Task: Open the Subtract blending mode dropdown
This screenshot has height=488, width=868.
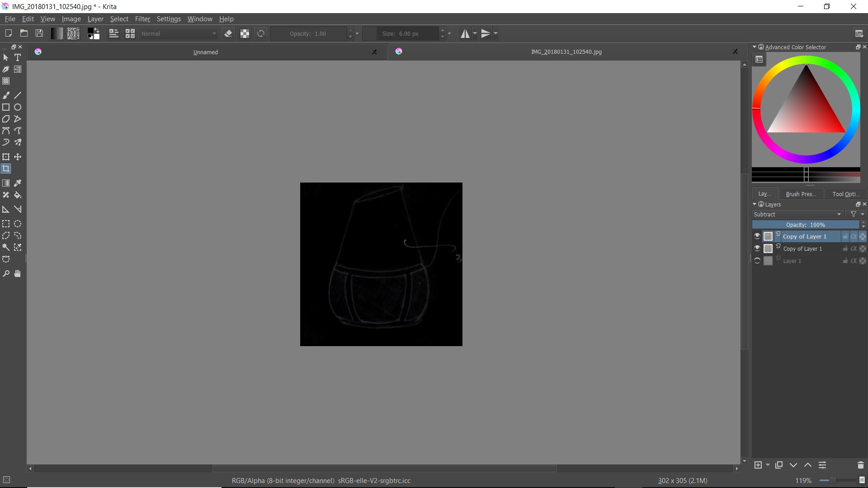Action: [797, 214]
